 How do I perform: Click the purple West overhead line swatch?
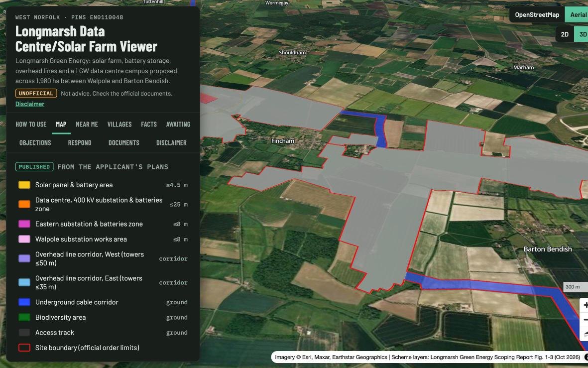coord(24,258)
